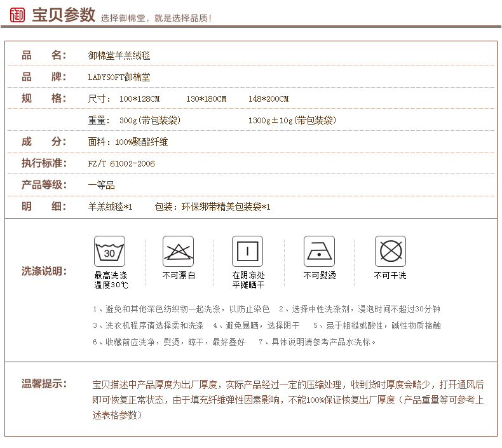The width and height of the screenshot is (502, 448).
Task: Click size 100*128CM
Action: 140,99
